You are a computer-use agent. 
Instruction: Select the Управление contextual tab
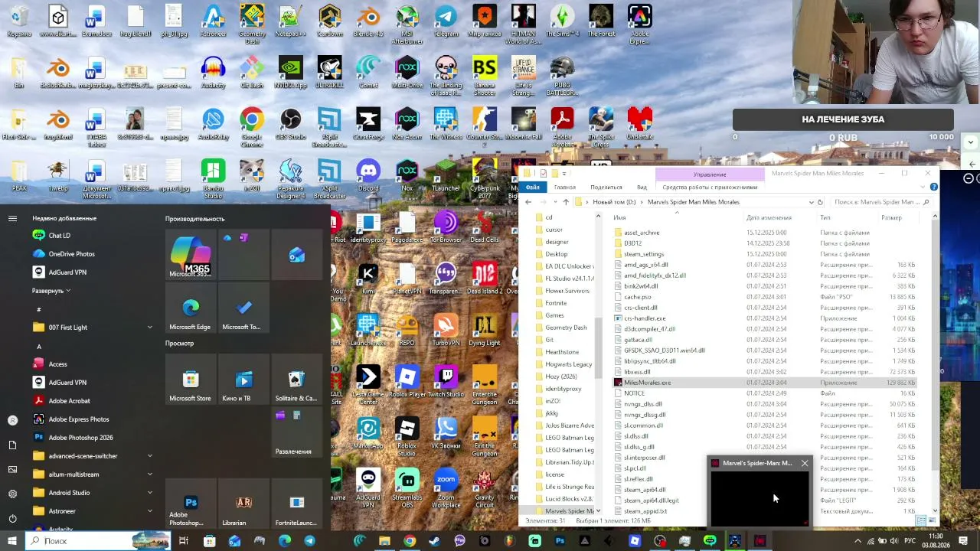pos(710,174)
